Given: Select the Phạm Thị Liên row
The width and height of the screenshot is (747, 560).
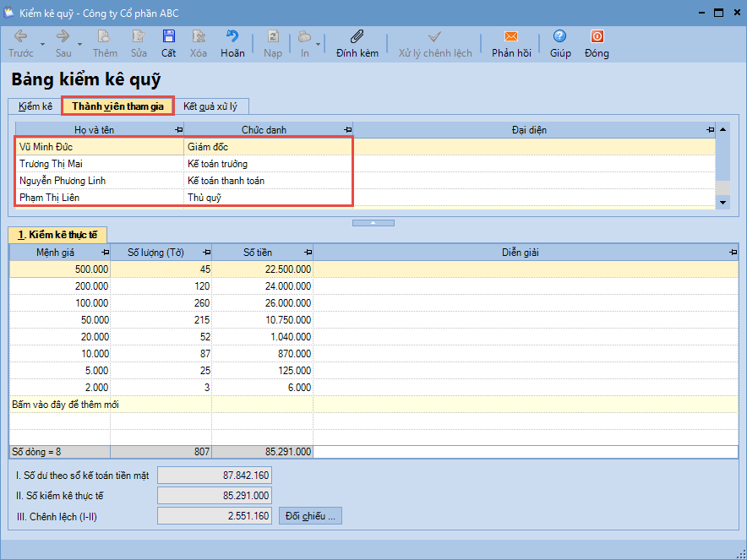Looking at the screenshot, I should (51, 198).
